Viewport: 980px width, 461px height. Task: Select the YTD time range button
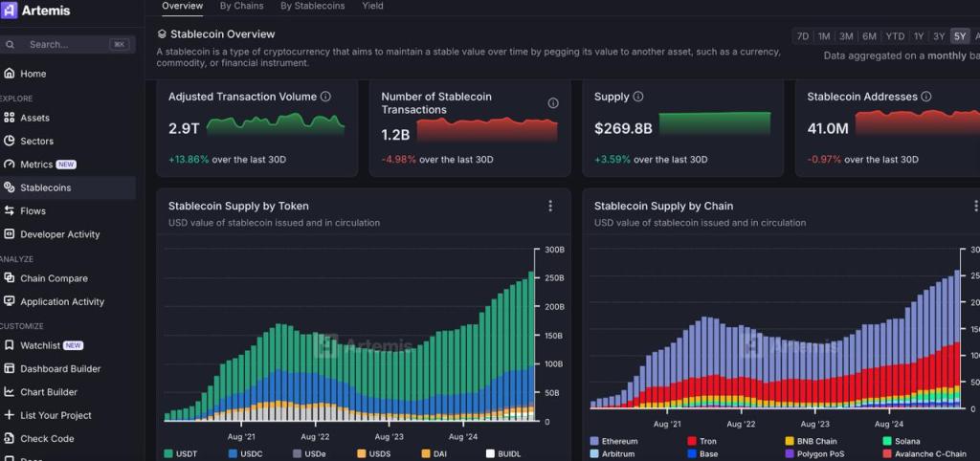[895, 36]
